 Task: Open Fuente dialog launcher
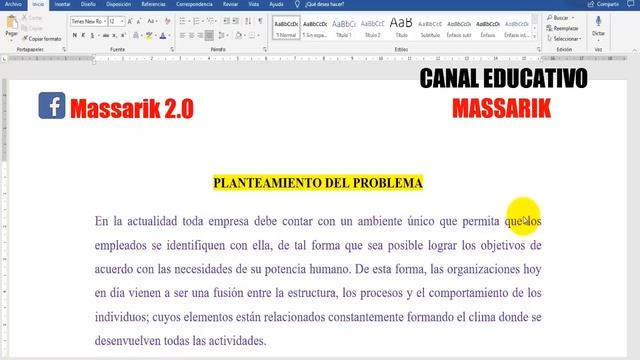coord(172,49)
